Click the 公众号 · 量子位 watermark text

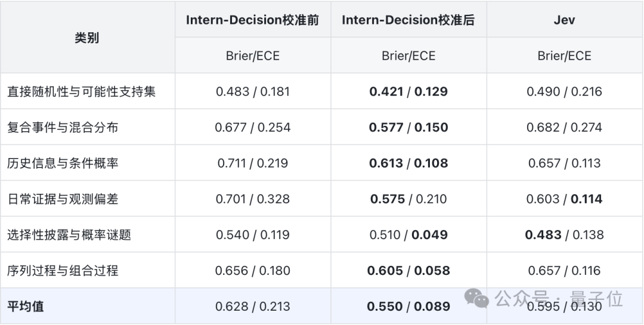(x=559, y=299)
